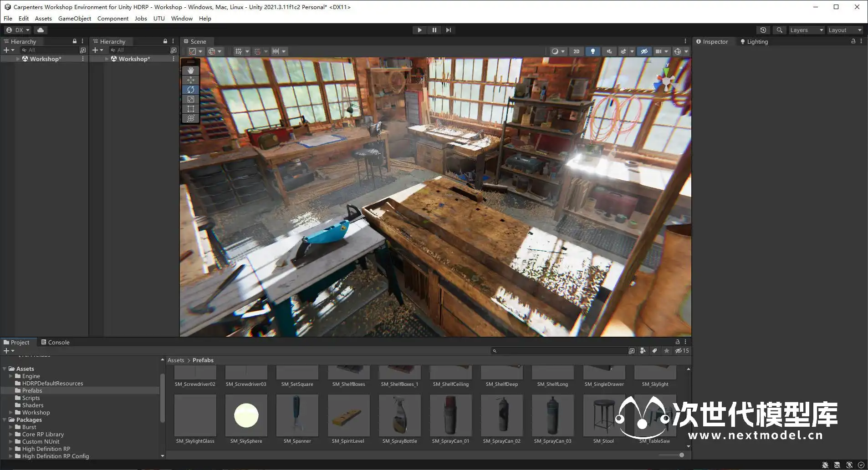
Task: Adjust the thumbnail size slider
Action: click(x=681, y=455)
